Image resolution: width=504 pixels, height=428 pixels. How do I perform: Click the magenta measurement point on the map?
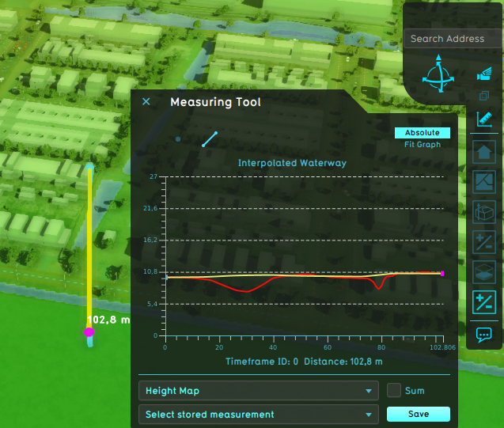pyautogui.click(x=89, y=332)
